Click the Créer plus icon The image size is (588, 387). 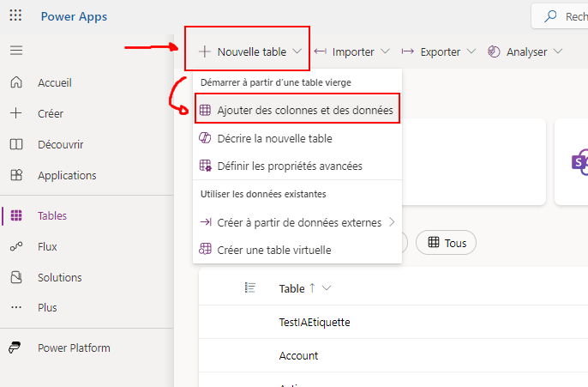16,113
